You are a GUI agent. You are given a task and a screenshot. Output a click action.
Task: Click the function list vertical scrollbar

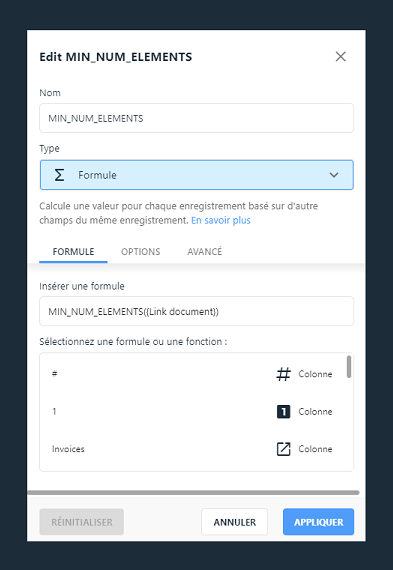[349, 367]
